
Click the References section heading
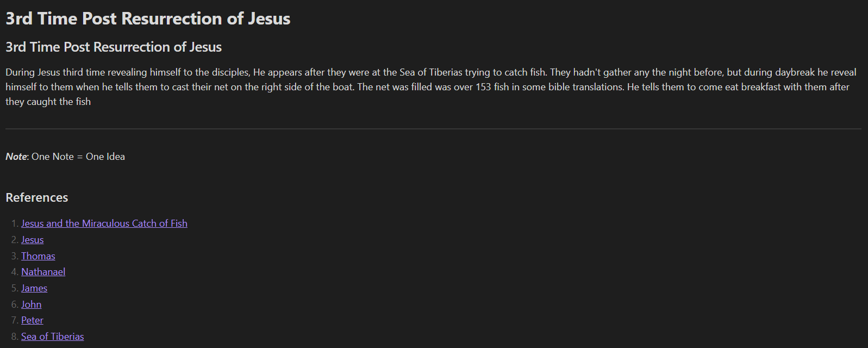click(x=36, y=197)
